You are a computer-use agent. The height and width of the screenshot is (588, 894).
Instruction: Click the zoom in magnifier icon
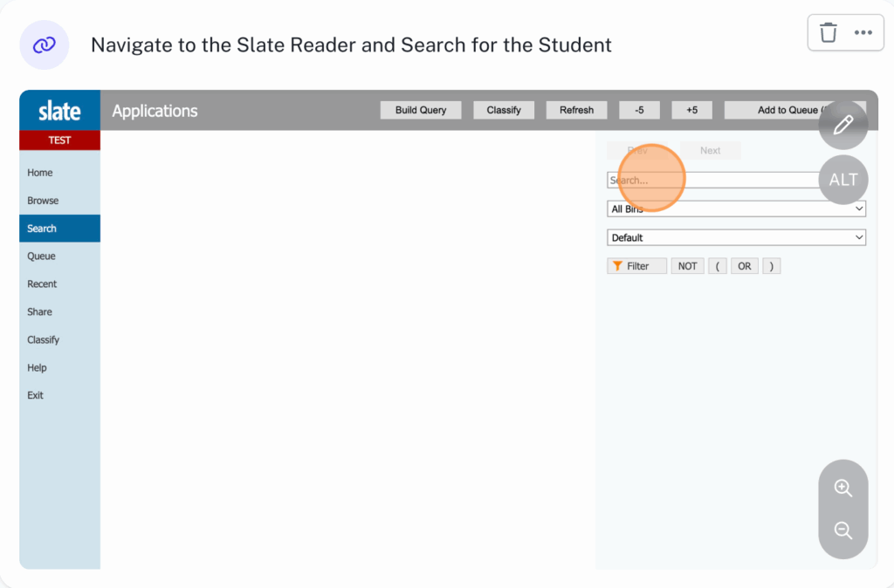click(842, 489)
